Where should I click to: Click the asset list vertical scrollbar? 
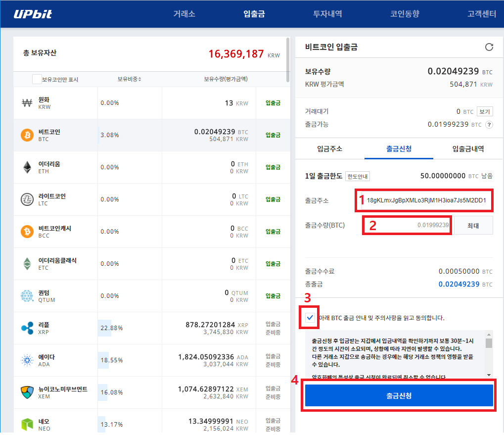[x=288, y=60]
